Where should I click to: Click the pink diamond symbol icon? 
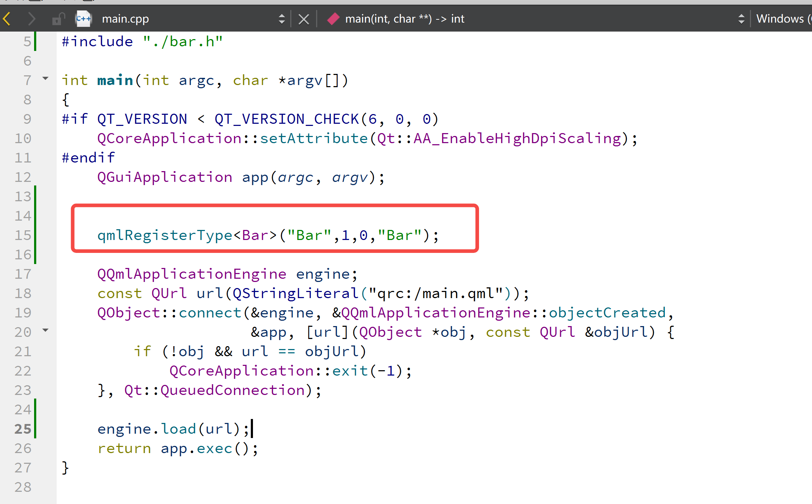[x=333, y=19]
